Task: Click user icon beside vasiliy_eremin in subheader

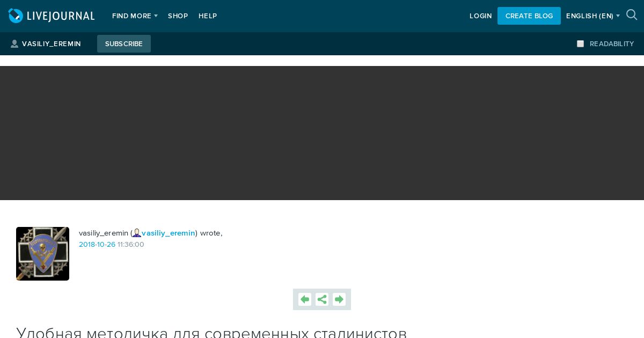Action: pyautogui.click(x=14, y=44)
